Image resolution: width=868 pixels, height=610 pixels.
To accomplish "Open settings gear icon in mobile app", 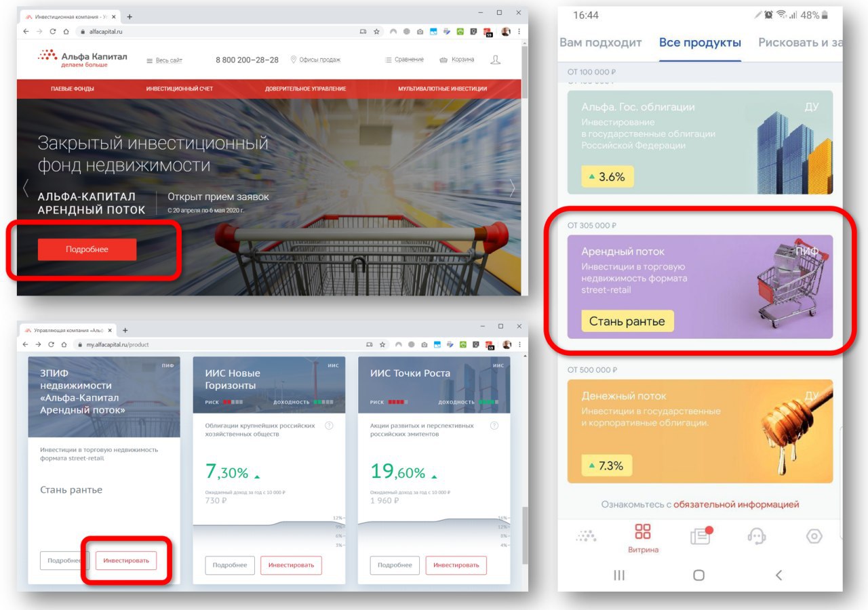I will pos(814,536).
